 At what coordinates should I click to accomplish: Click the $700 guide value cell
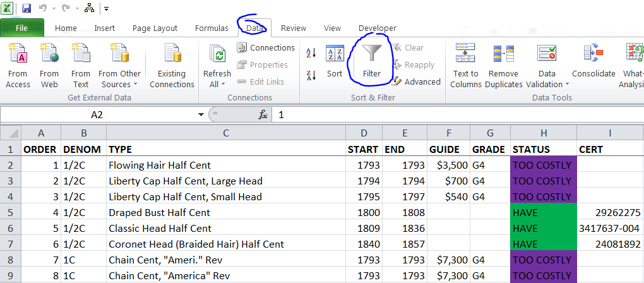[x=448, y=181]
